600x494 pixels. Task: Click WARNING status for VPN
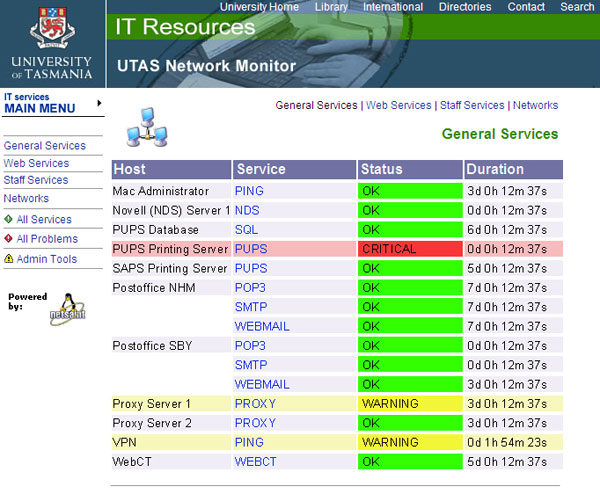pos(410,442)
